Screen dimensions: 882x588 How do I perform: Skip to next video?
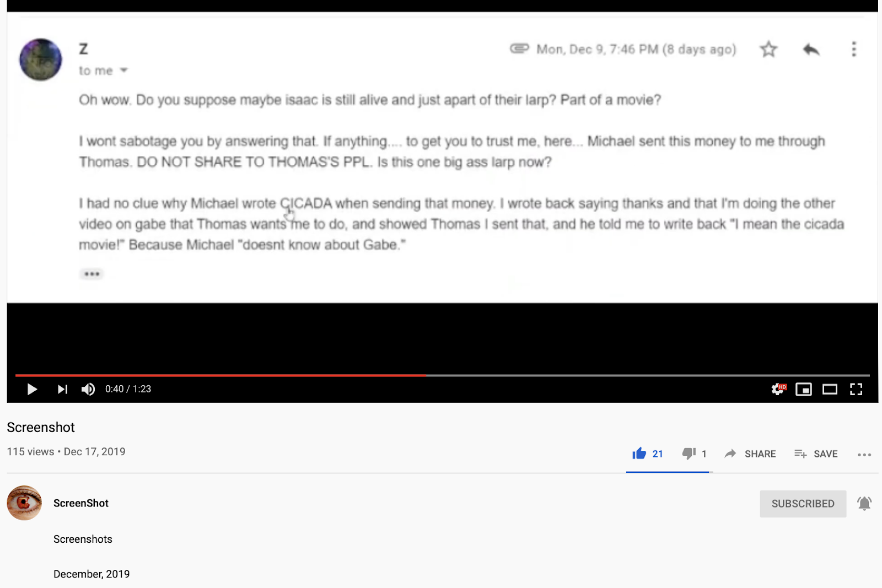[62, 389]
